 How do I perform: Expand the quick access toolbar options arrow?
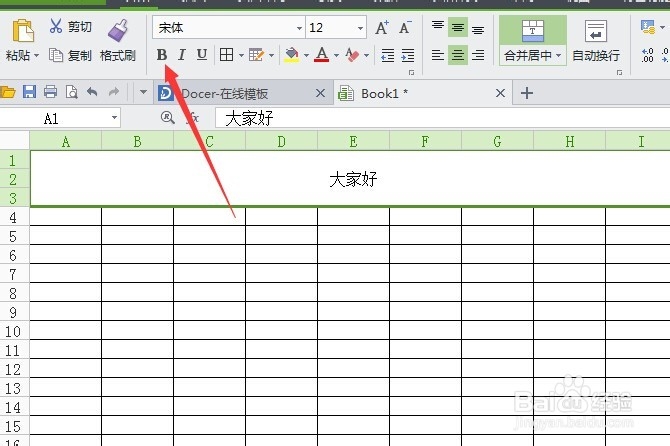point(144,92)
